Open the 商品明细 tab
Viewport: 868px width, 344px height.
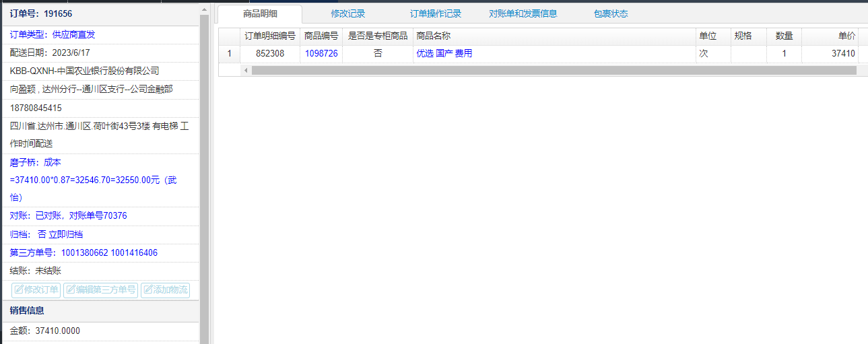coord(260,13)
